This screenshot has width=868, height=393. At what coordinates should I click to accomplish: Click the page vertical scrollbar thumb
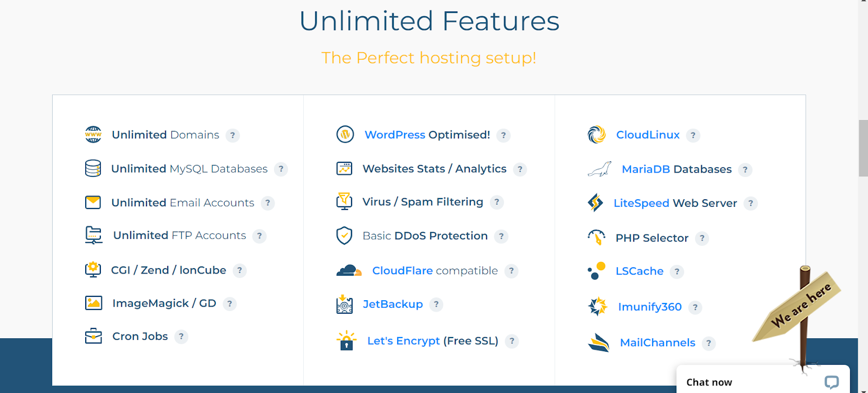[x=863, y=148]
